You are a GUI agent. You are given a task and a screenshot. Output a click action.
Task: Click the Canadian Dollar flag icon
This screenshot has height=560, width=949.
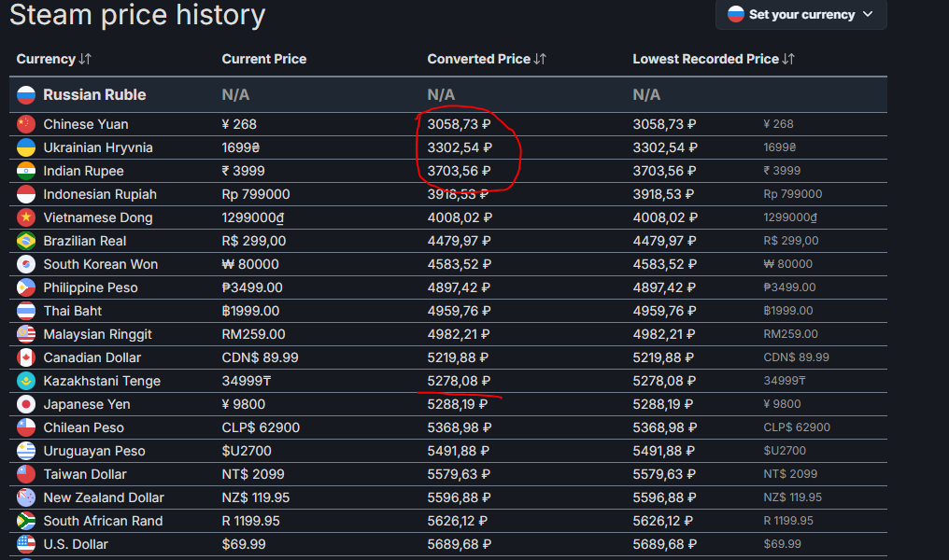click(26, 357)
